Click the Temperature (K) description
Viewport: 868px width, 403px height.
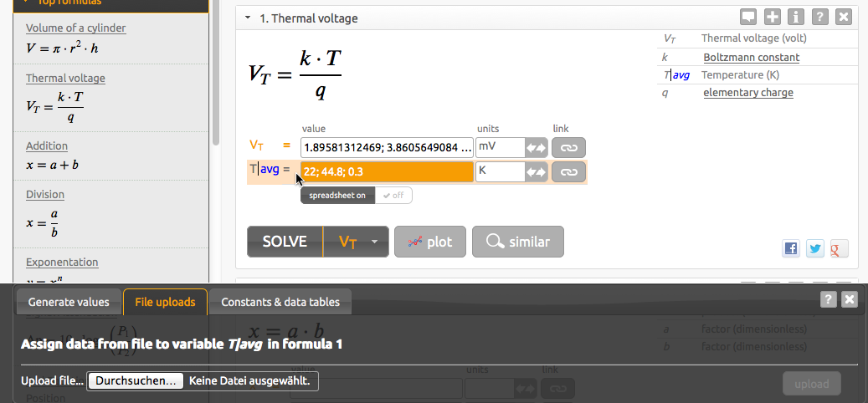740,74
